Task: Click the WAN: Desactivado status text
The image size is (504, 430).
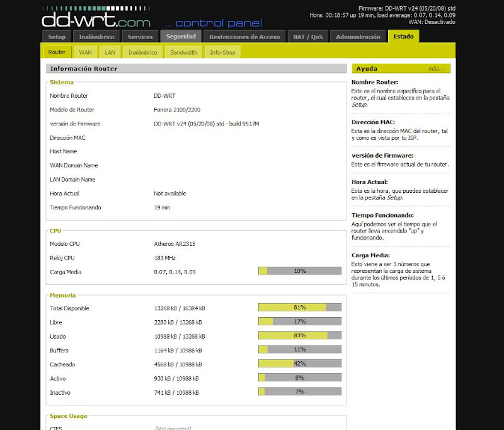Action: [432, 22]
